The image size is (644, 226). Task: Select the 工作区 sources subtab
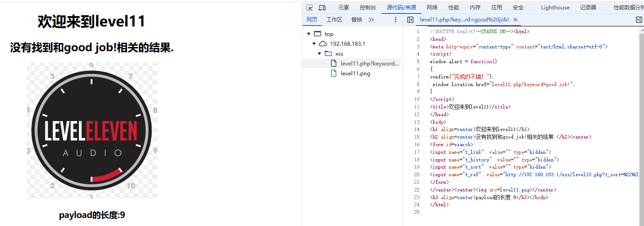(x=334, y=20)
